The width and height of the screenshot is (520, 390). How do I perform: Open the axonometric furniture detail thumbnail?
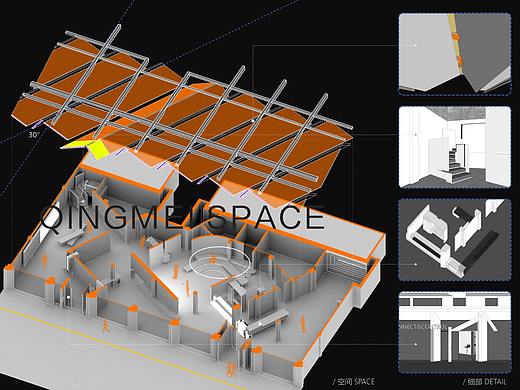coord(455,240)
